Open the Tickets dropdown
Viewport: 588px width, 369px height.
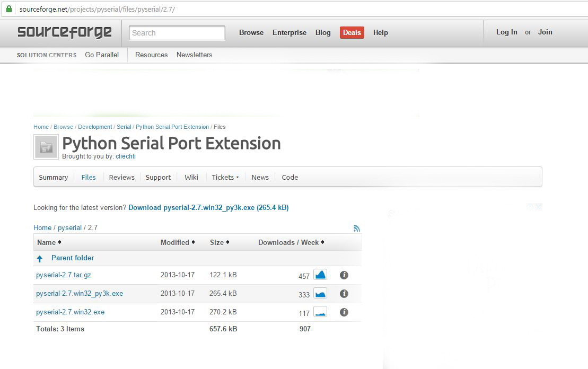tap(225, 177)
